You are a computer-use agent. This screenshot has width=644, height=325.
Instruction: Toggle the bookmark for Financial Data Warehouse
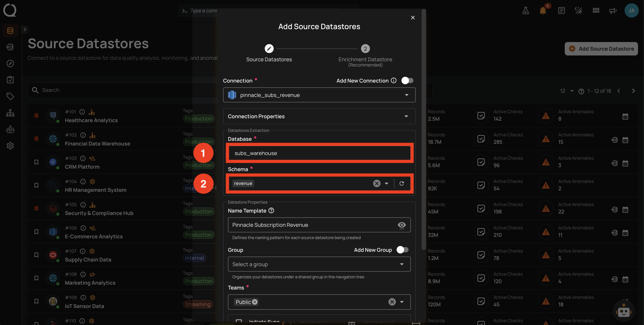[36, 139]
